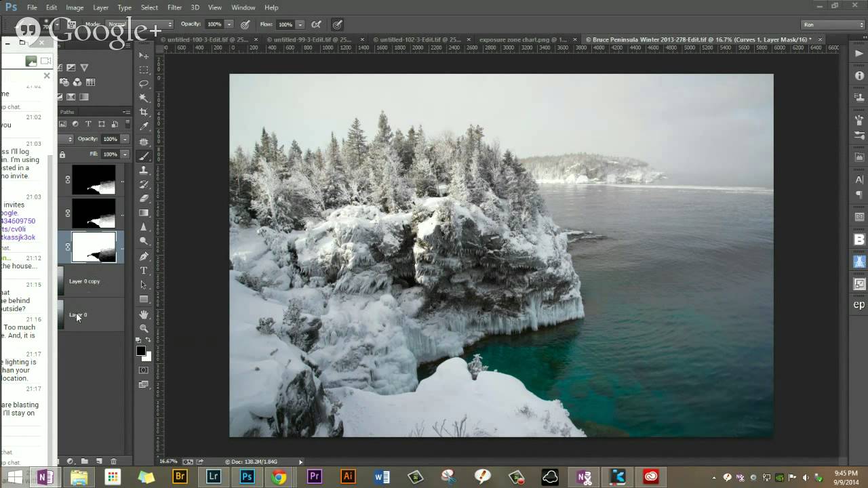The height and width of the screenshot is (488, 868).
Task: Open the Actions play icon in right dock
Action: pyautogui.click(x=859, y=54)
